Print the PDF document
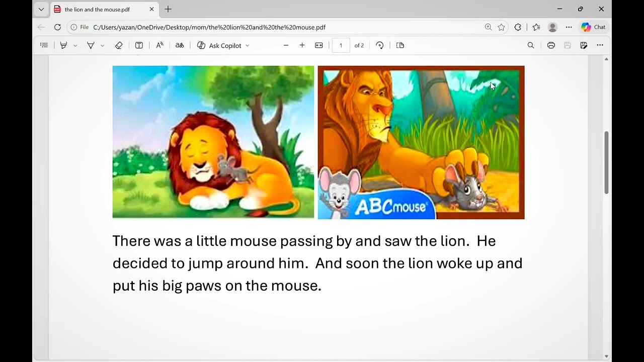The image size is (644, 362). [x=551, y=45]
